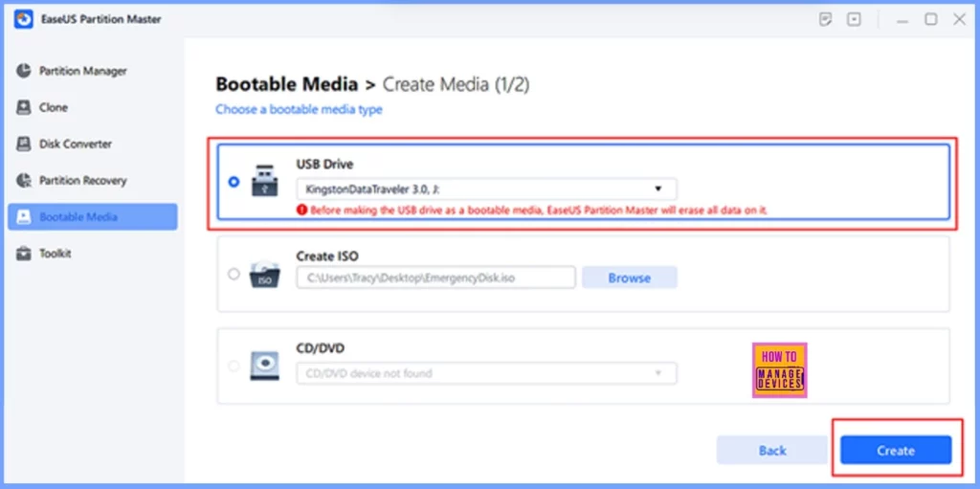Close the EaseUS Partition Master window

[x=959, y=19]
